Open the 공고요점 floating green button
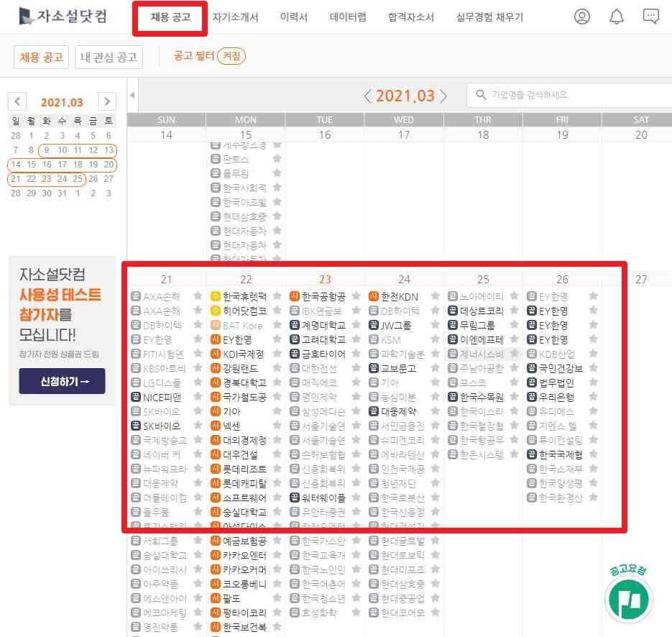 point(628,598)
